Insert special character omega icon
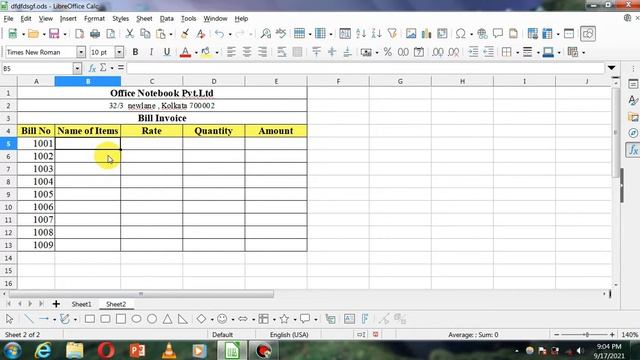The width and height of the screenshot is (640, 360). (x=460, y=33)
